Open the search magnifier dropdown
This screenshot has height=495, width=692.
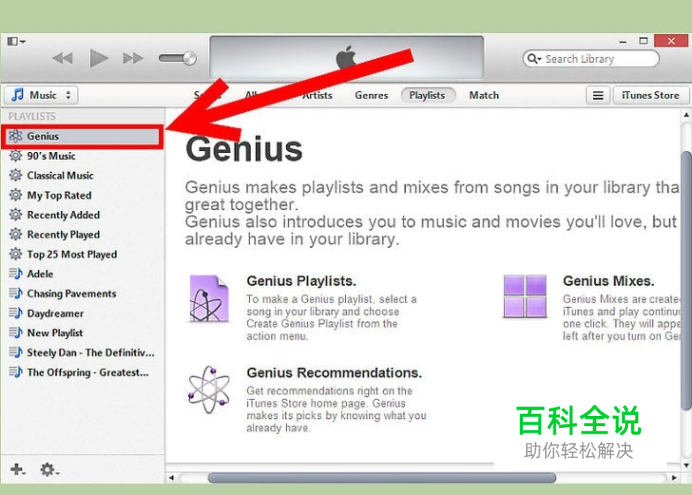click(534, 59)
